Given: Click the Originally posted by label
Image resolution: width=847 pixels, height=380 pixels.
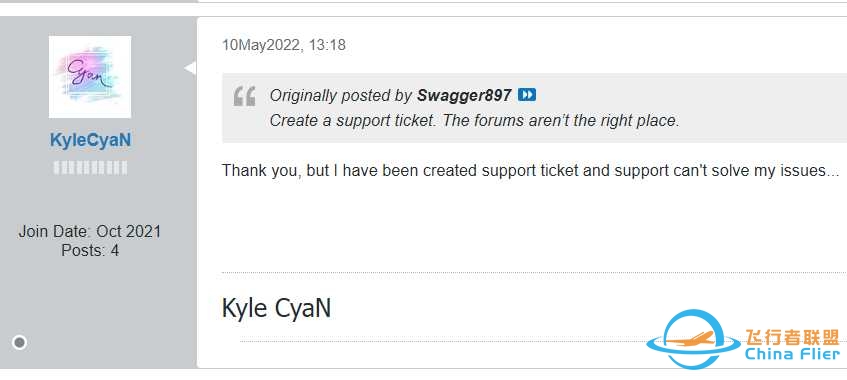Looking at the screenshot, I should click(341, 96).
